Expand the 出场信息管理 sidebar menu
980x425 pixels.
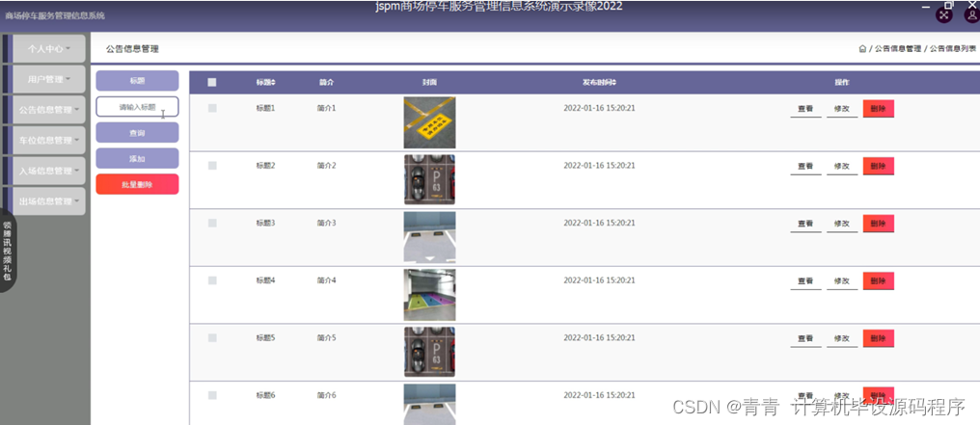click(49, 201)
